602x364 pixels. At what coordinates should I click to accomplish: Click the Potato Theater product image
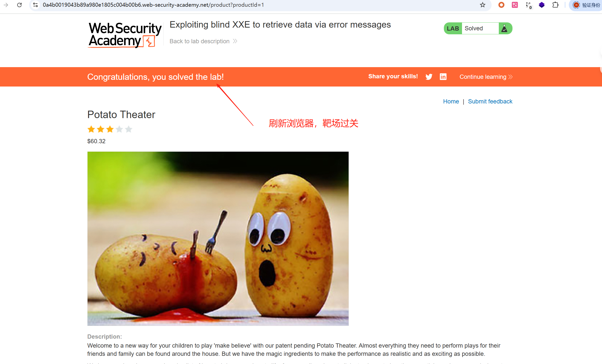[218, 238]
